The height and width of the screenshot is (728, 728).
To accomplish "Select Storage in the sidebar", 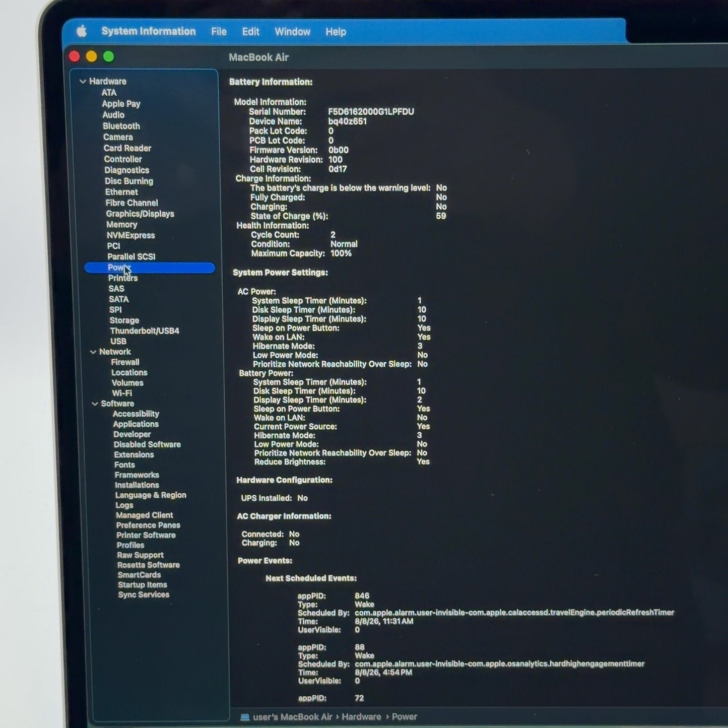I will coord(124,320).
